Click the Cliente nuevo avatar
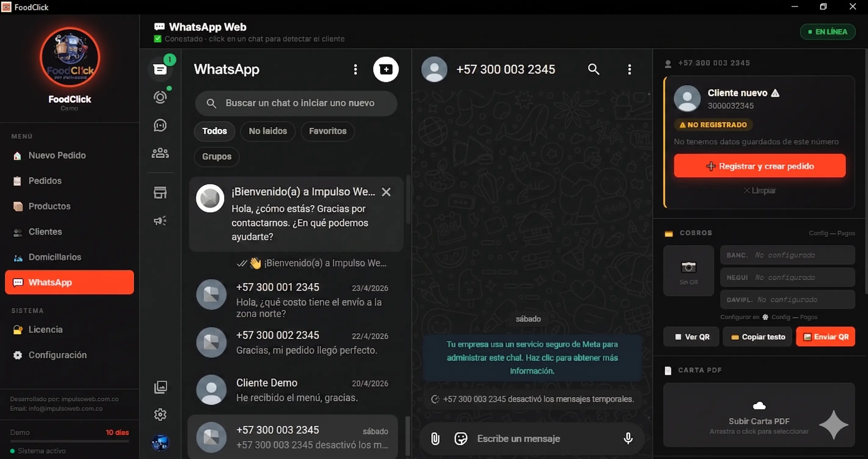 (x=687, y=98)
